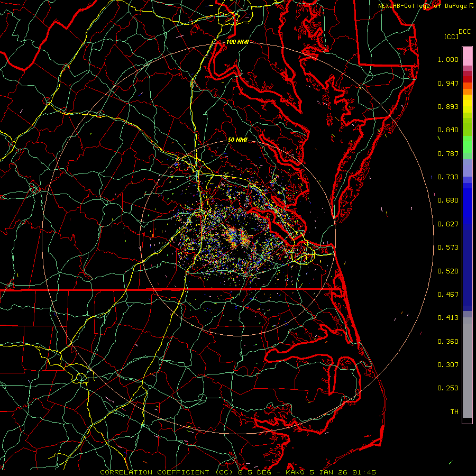Click the 0.680 legend value
476x476 pixels.
pos(448,200)
